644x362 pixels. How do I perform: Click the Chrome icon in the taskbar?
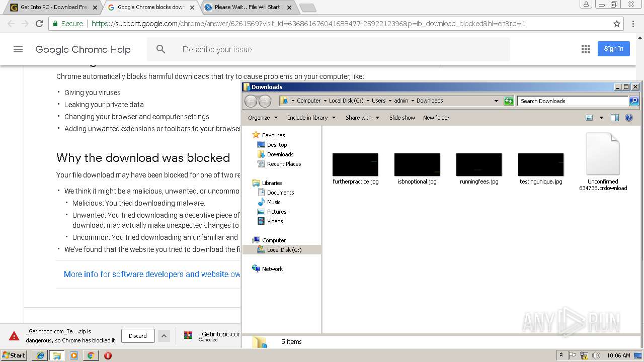tap(91, 355)
